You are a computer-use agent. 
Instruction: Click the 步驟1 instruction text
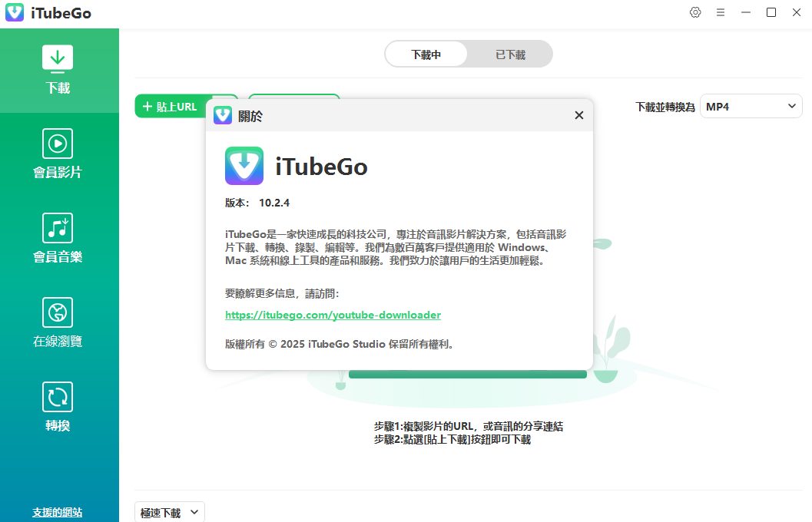pyautogui.click(x=468, y=426)
